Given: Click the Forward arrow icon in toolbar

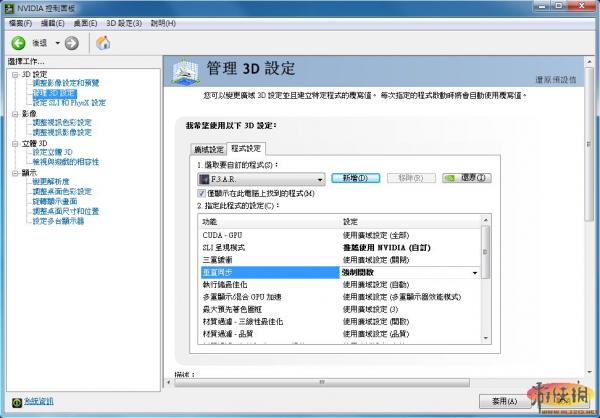Looking at the screenshot, I should tap(72, 43).
